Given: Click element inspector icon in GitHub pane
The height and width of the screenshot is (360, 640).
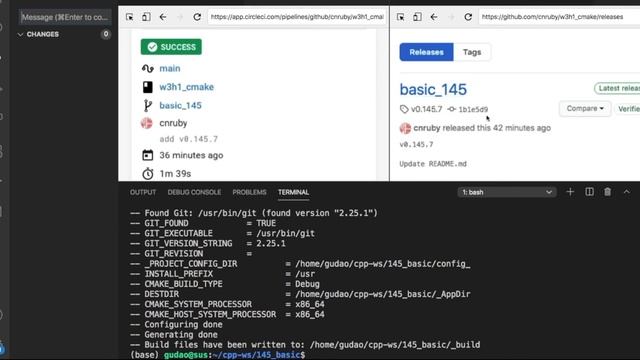Looking at the screenshot, I should (400, 17).
